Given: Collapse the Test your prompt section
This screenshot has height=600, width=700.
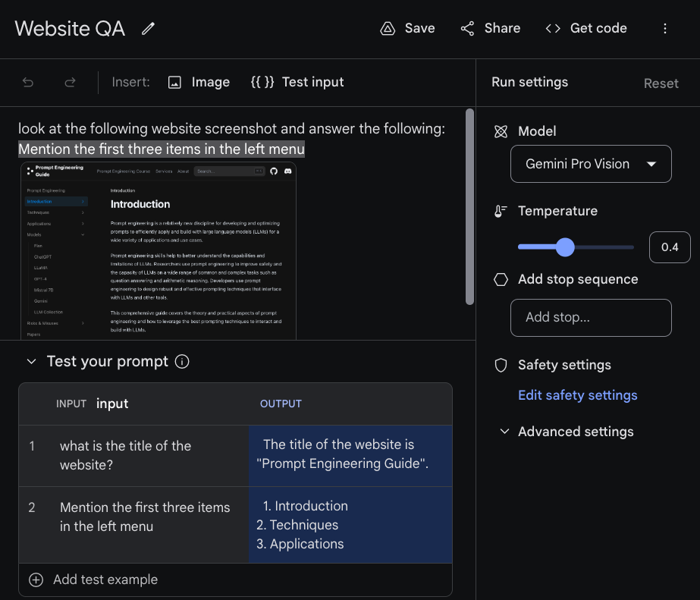Looking at the screenshot, I should [x=31, y=362].
